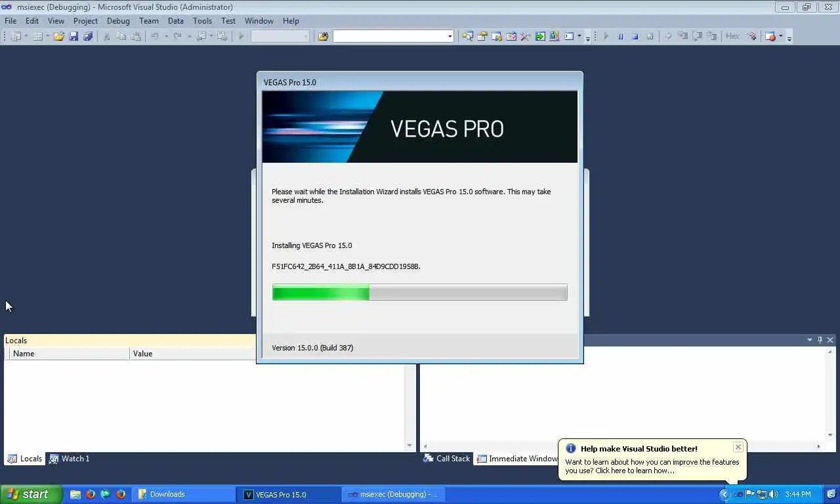Viewport: 840px width, 504px height.
Task: Open the View menu
Action: tap(56, 21)
